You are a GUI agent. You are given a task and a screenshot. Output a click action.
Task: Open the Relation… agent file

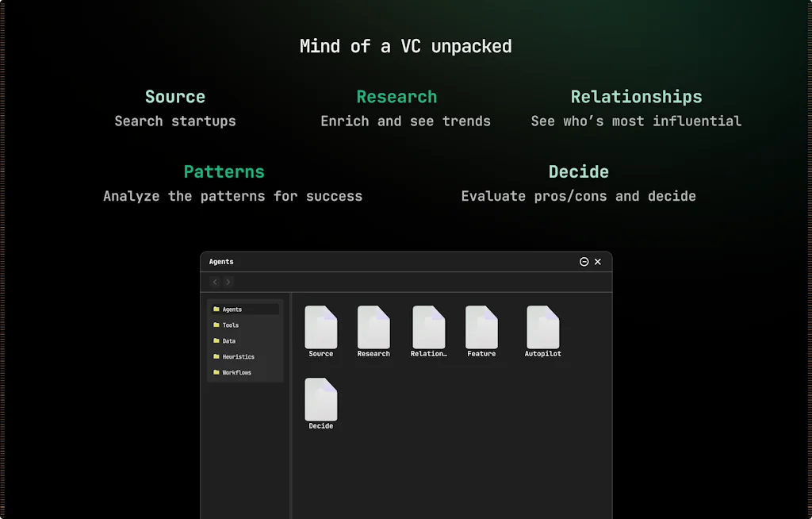point(427,325)
